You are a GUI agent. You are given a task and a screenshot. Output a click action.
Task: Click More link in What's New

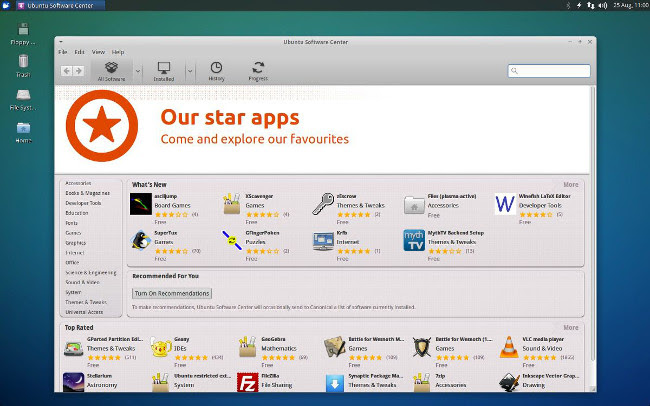pyautogui.click(x=571, y=185)
